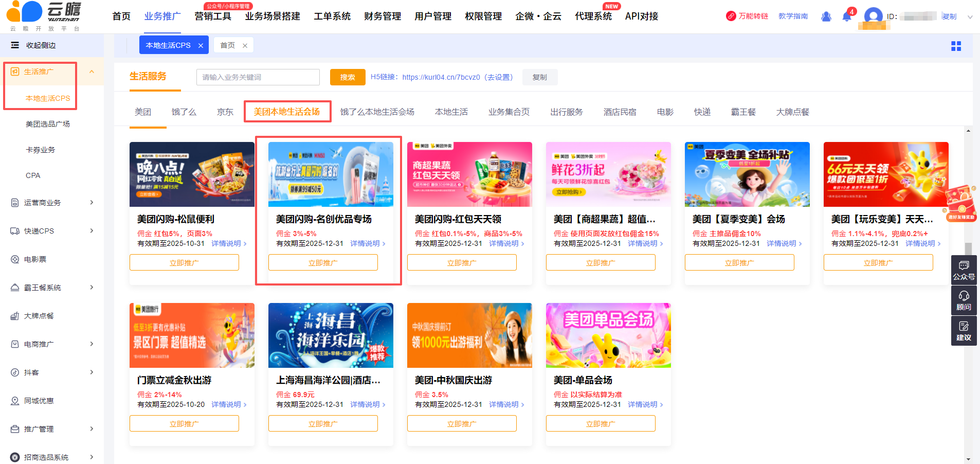Click the user avatar icon in header
980x464 pixels.
pos(873,16)
